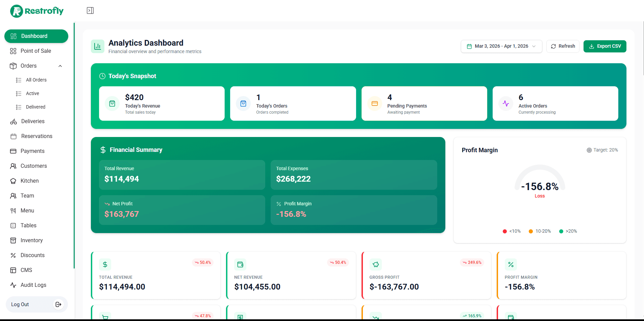The width and height of the screenshot is (644, 321).
Task: Click the Kitchen chef hat icon
Action: [x=13, y=181]
